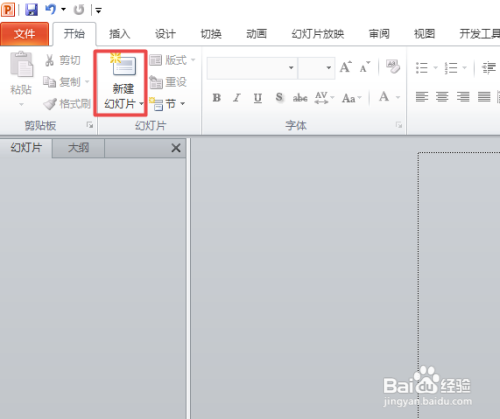Open the 审阅 tab
This screenshot has width=500, height=419.
(x=379, y=34)
